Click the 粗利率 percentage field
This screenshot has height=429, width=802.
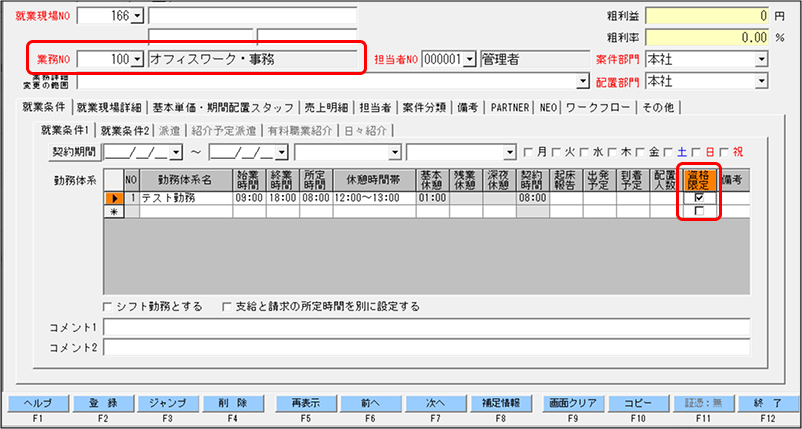point(707,37)
